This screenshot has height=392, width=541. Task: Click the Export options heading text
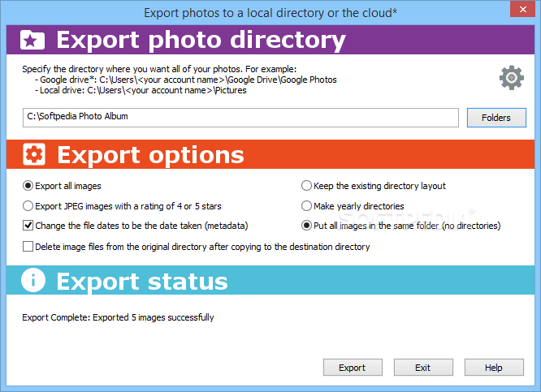point(150,155)
